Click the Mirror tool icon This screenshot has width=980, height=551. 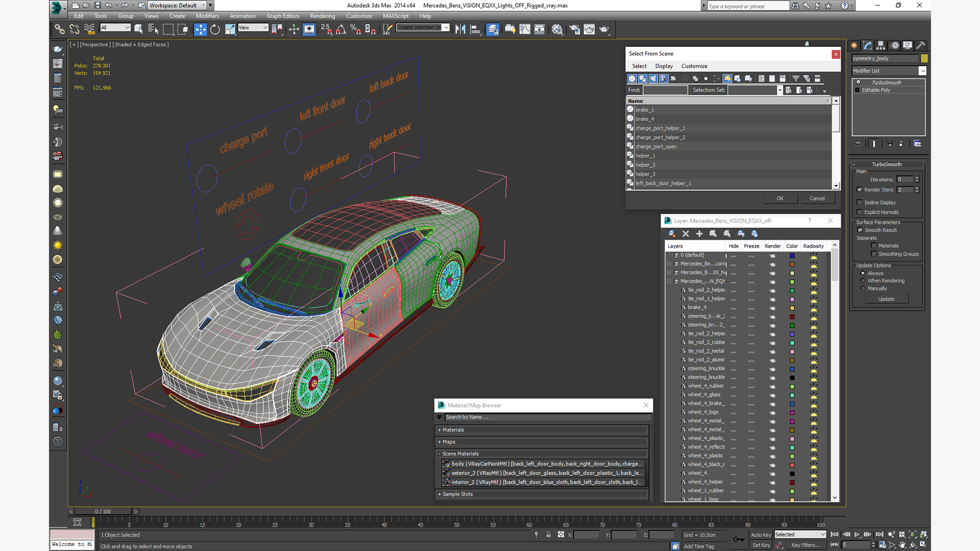[x=460, y=29]
